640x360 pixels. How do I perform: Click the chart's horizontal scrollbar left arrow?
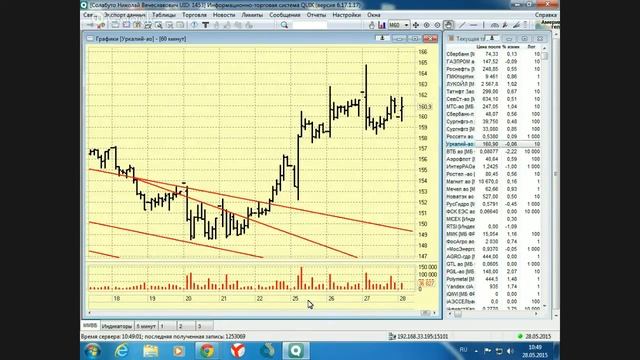pos(90,313)
